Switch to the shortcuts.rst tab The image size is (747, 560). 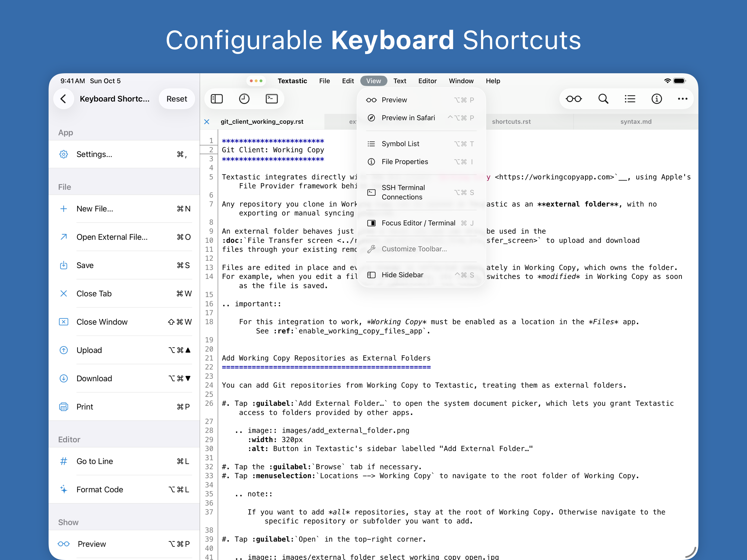tap(511, 122)
